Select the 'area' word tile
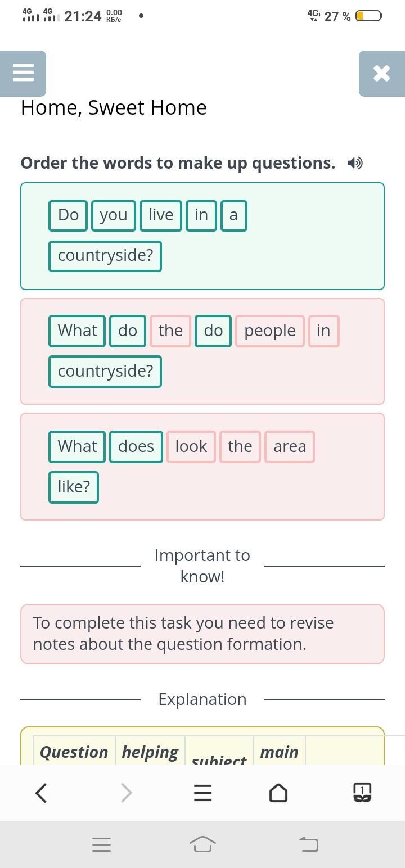The height and width of the screenshot is (868, 405). (290, 447)
